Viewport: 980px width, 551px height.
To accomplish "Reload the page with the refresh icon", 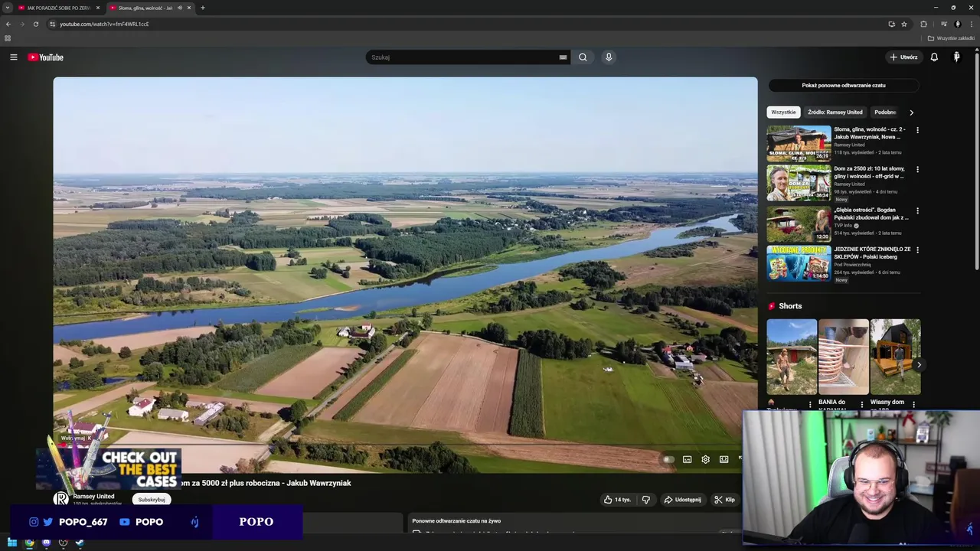I will (x=35, y=24).
